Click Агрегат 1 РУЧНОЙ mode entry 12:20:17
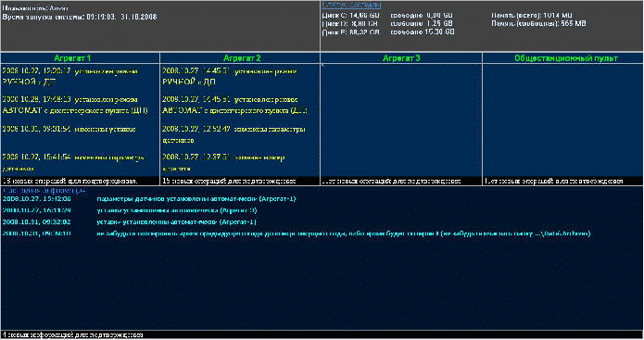The width and height of the screenshot is (644, 340). tap(70, 76)
